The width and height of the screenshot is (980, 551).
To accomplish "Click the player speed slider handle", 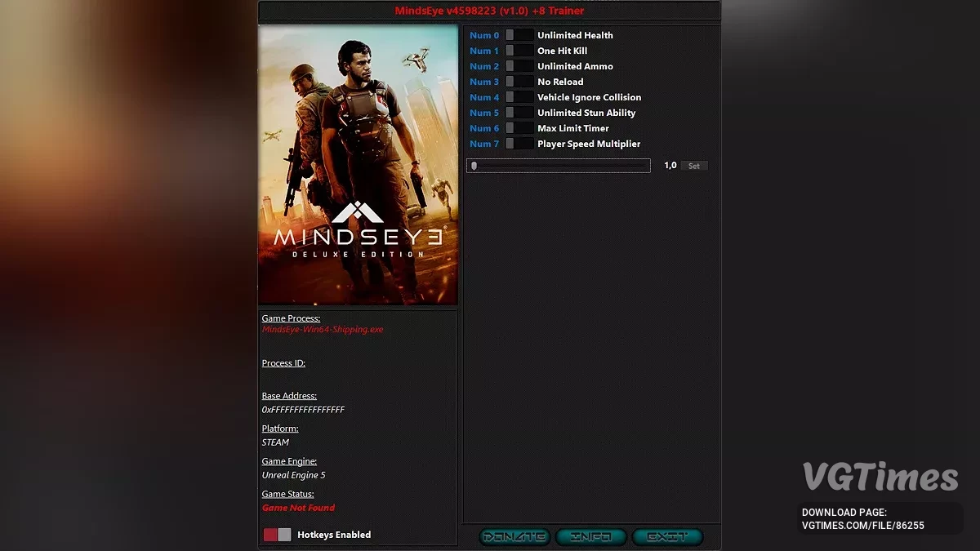I will (474, 166).
